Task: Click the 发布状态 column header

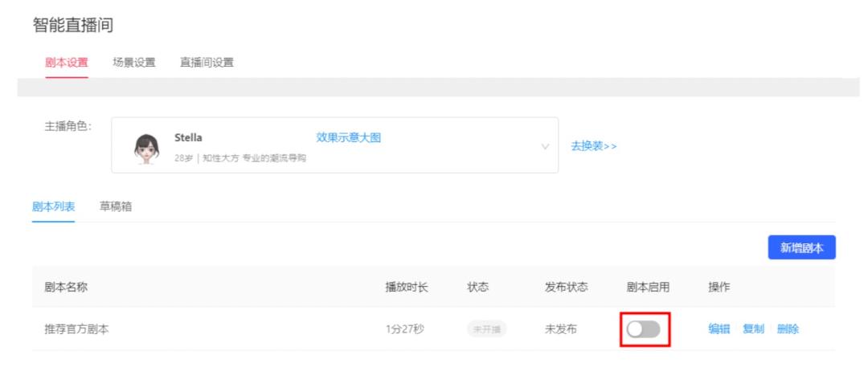Action: pos(566,287)
